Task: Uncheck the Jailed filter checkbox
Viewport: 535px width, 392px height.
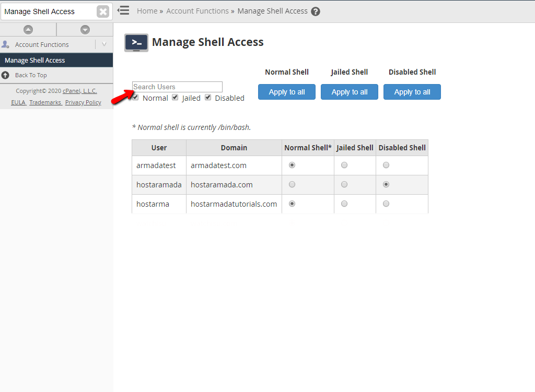Action: [175, 98]
